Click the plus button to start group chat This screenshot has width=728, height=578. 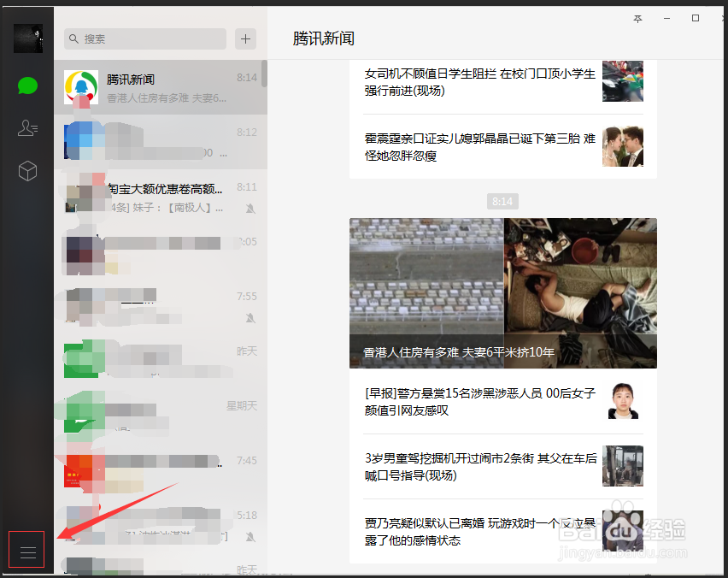pyautogui.click(x=245, y=39)
